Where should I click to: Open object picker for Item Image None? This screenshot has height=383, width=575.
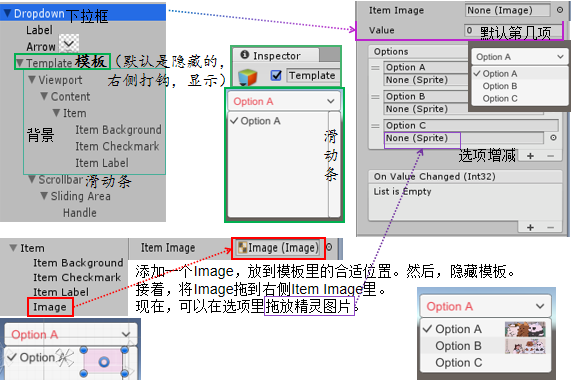560,10
